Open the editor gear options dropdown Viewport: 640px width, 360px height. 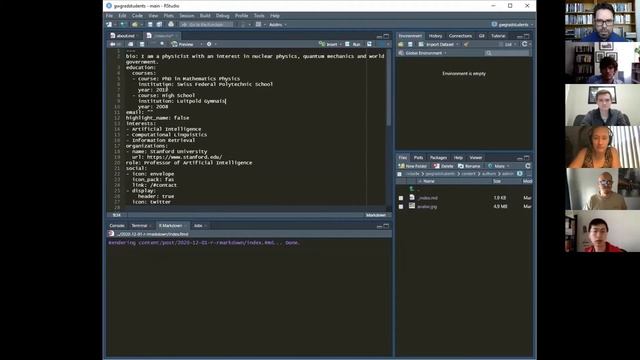tap(211, 44)
